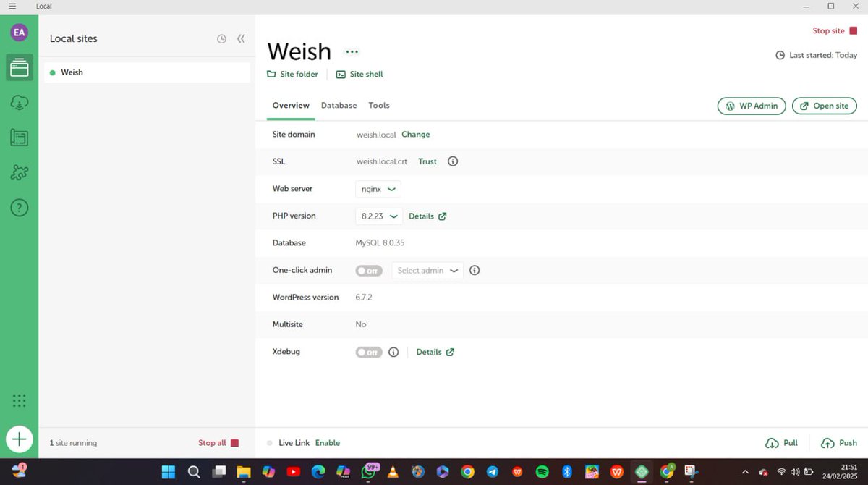
Task: Collapse the Local sites panel
Action: click(241, 39)
